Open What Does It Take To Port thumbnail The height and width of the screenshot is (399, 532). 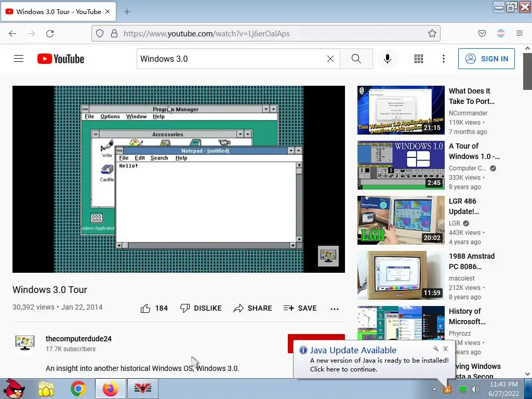click(401, 110)
